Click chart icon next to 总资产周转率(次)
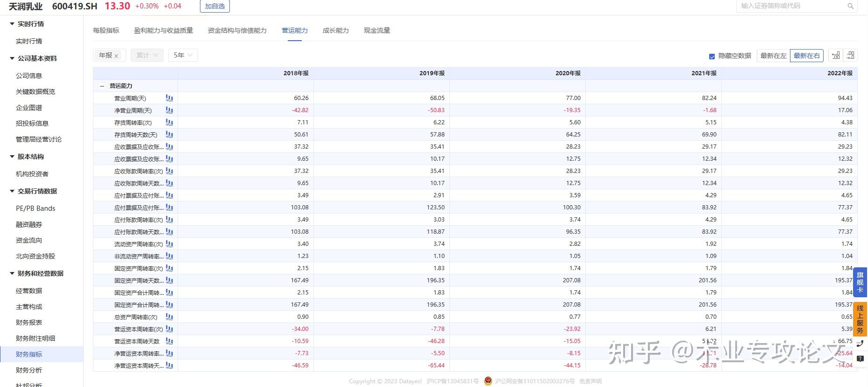 point(169,317)
